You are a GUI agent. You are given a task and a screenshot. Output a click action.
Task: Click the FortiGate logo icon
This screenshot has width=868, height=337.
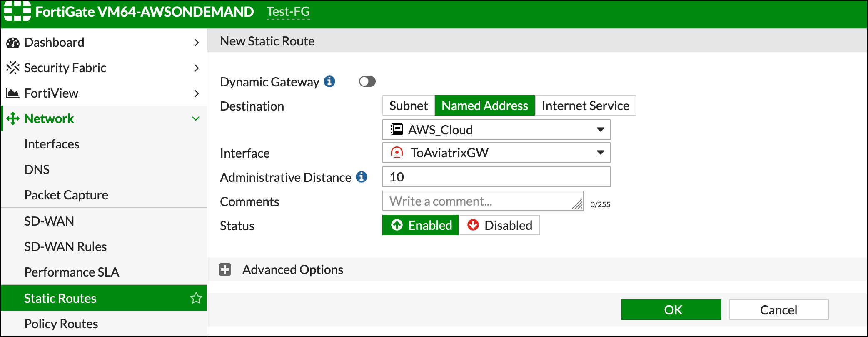[x=17, y=11]
